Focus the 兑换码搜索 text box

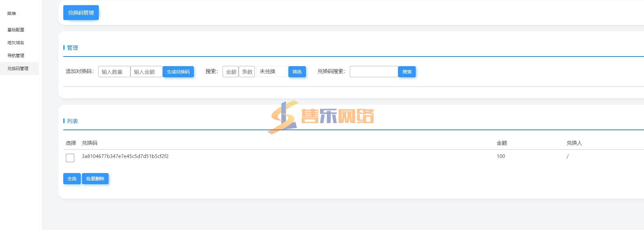pyautogui.click(x=374, y=72)
